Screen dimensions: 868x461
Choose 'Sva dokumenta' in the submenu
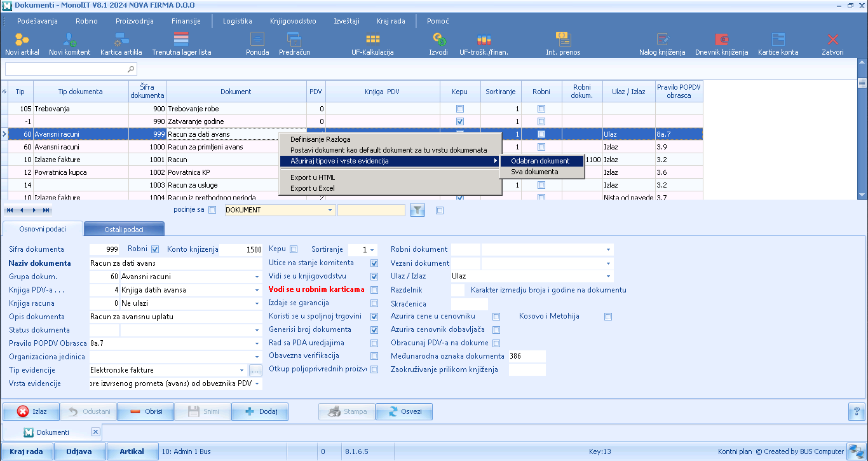click(542, 172)
